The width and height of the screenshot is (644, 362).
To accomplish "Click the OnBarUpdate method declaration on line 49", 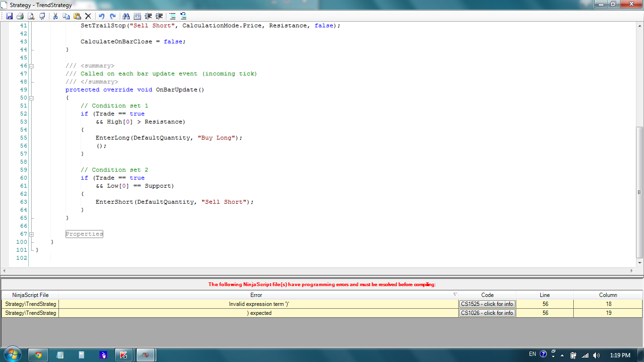I will click(135, 90).
